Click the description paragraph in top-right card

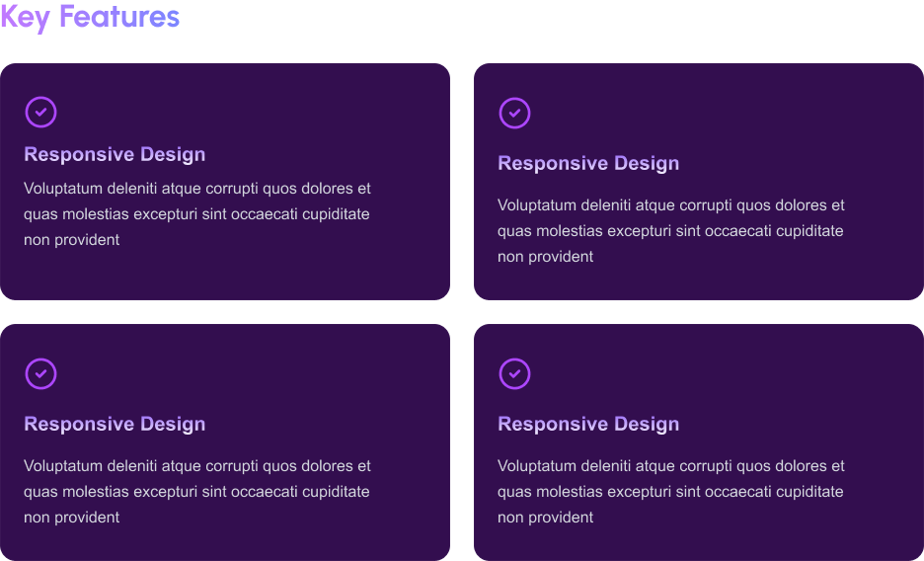[671, 231]
